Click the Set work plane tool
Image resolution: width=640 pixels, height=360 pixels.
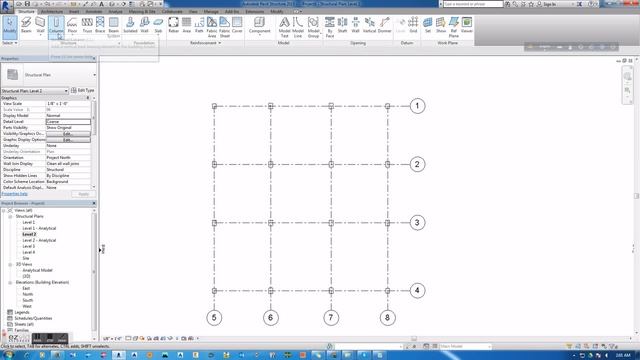[x=428, y=25]
